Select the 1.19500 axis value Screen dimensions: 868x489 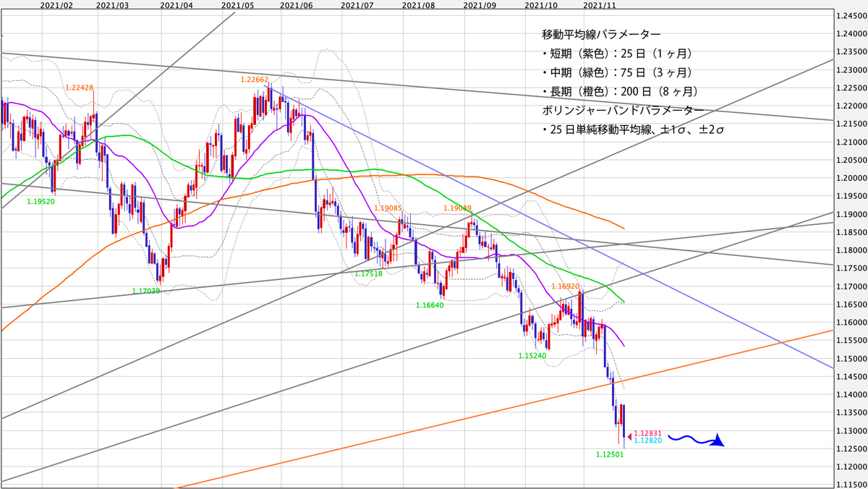point(851,196)
